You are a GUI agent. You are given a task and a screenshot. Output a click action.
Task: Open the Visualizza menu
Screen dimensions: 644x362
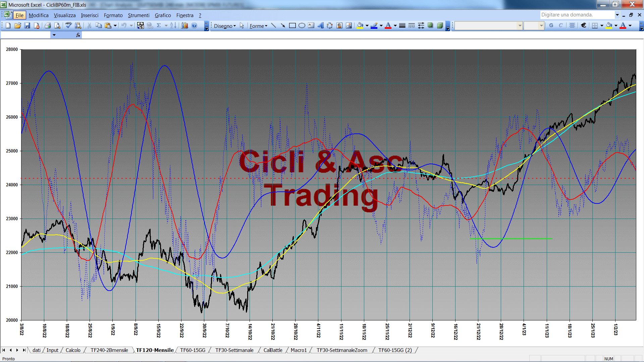(x=65, y=15)
